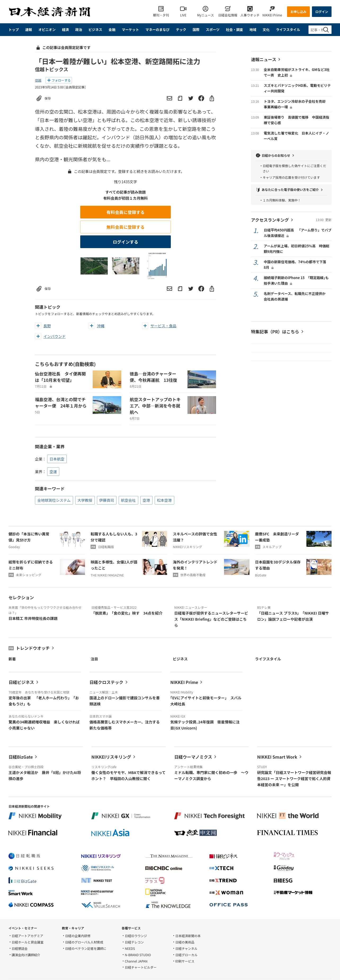Select スポーツ in the navigation bar
Viewport: 340px width, 980px height.
tap(213, 30)
